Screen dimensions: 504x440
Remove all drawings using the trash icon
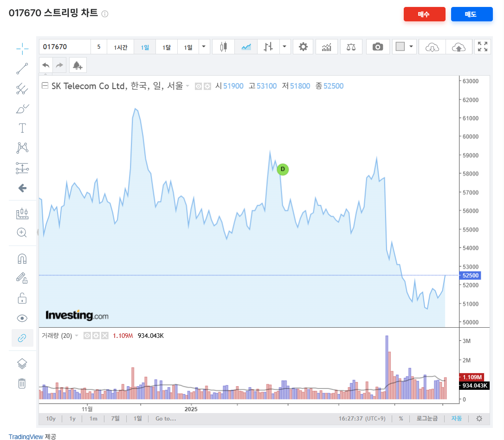tap(22, 384)
